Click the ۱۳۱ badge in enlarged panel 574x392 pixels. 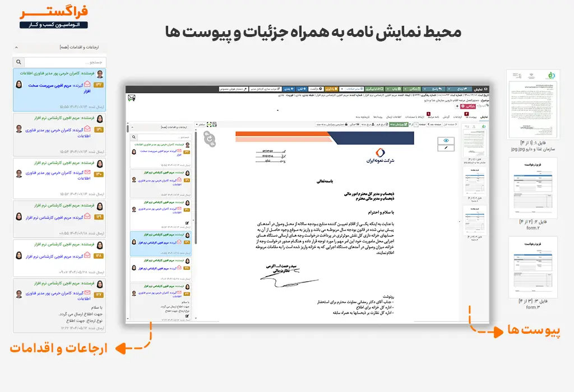99,129
